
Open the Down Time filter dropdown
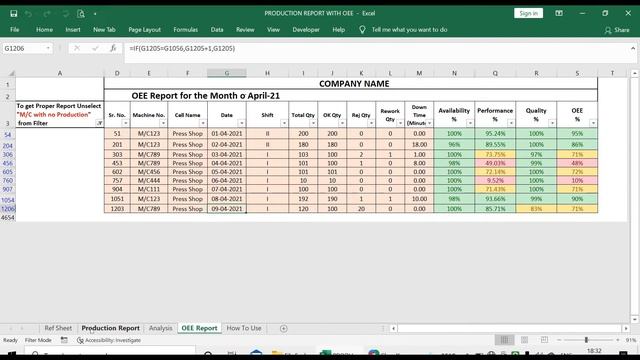(x=429, y=123)
